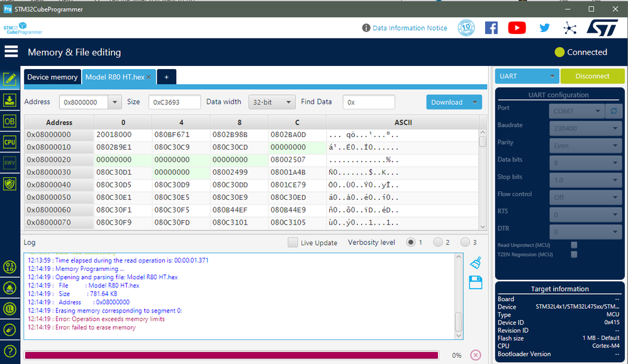Open Memory & File editing pencil icon

[x=9, y=79]
